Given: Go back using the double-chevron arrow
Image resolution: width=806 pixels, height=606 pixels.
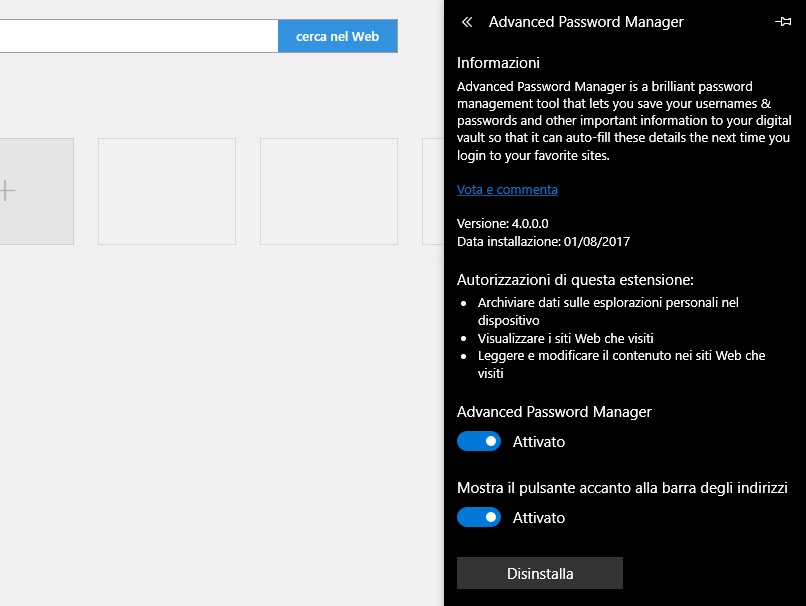Looking at the screenshot, I should click(467, 21).
